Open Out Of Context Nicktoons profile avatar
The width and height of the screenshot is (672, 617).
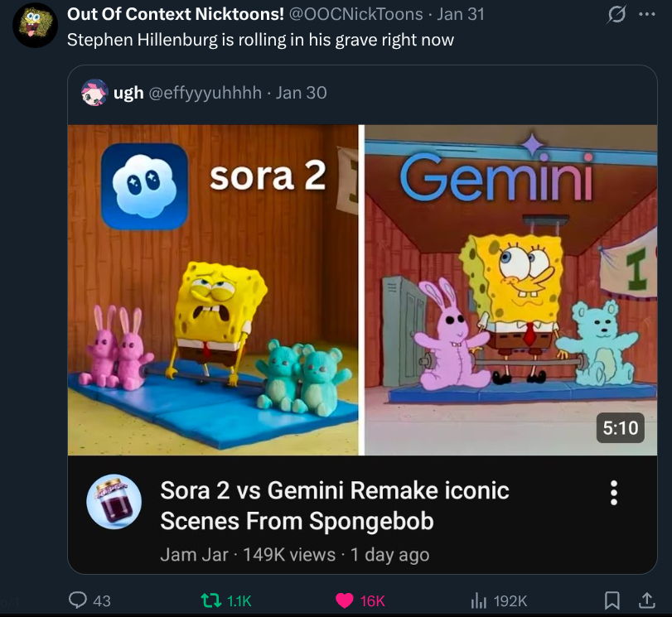coord(35,25)
